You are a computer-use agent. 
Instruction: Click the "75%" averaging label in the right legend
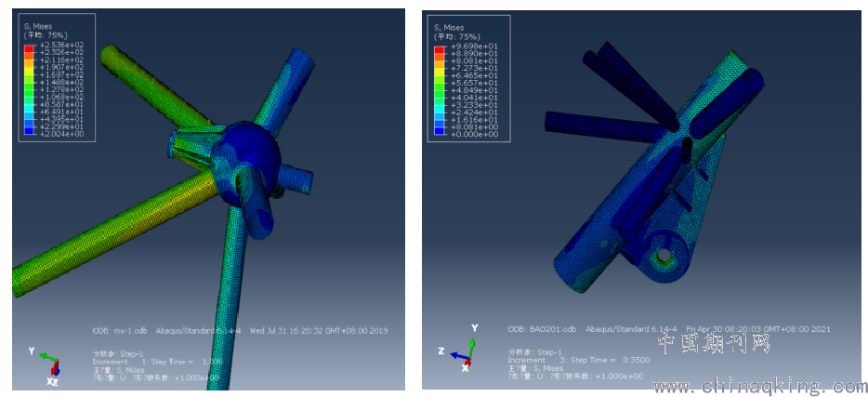(467, 37)
